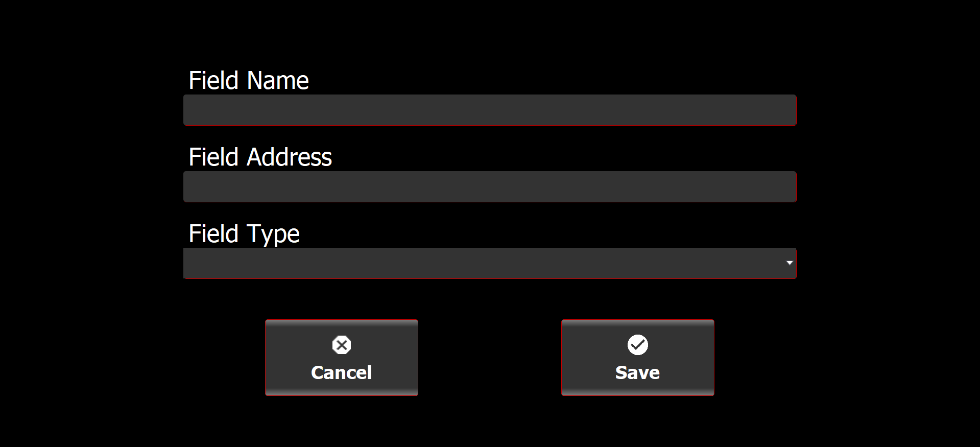
Task: Click the circled X icon on Cancel
Action: 341,345
